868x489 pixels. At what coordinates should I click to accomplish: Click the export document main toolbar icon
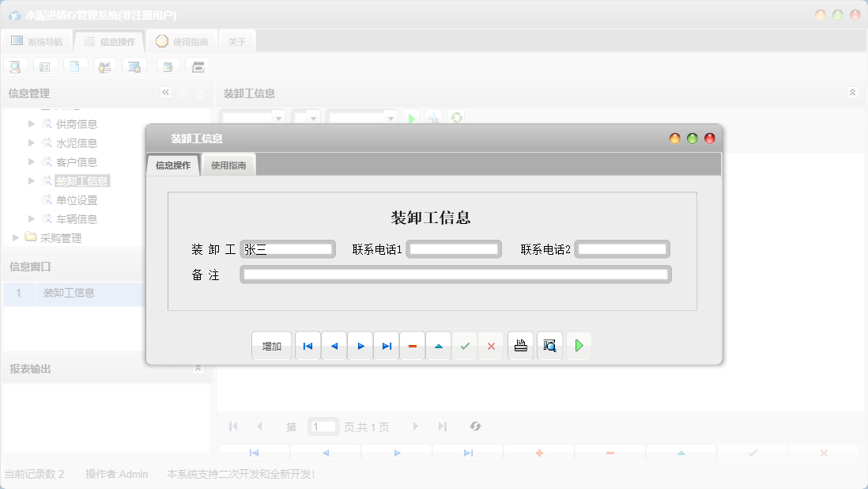point(168,67)
